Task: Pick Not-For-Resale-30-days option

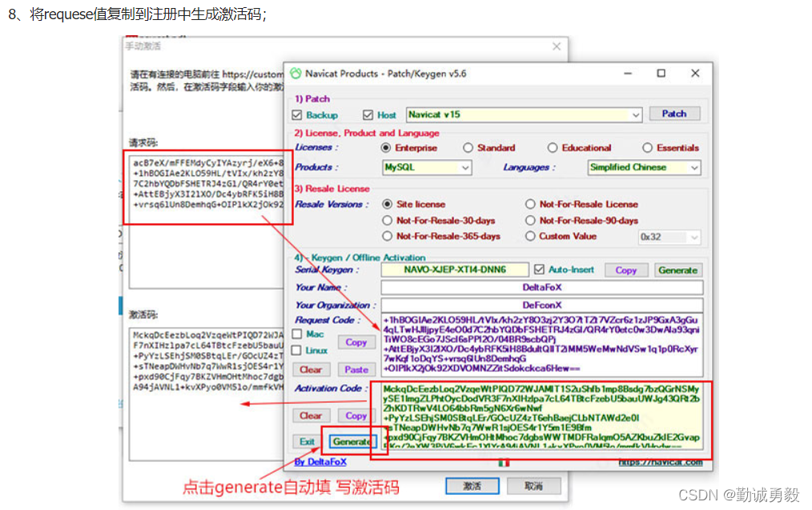Action: coord(387,220)
